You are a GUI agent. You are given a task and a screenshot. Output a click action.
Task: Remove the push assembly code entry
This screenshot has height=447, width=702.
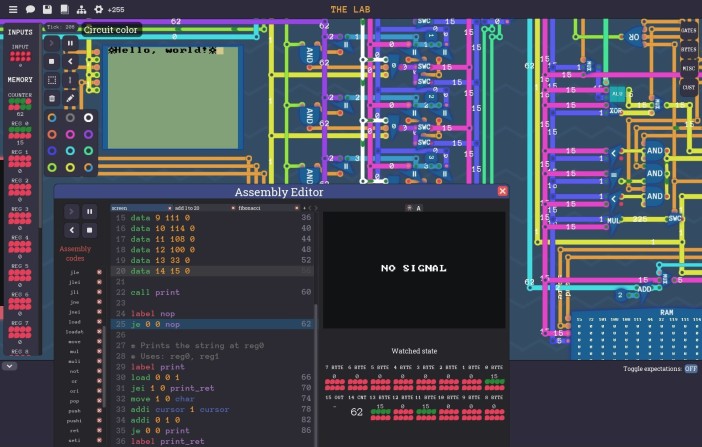click(x=99, y=411)
